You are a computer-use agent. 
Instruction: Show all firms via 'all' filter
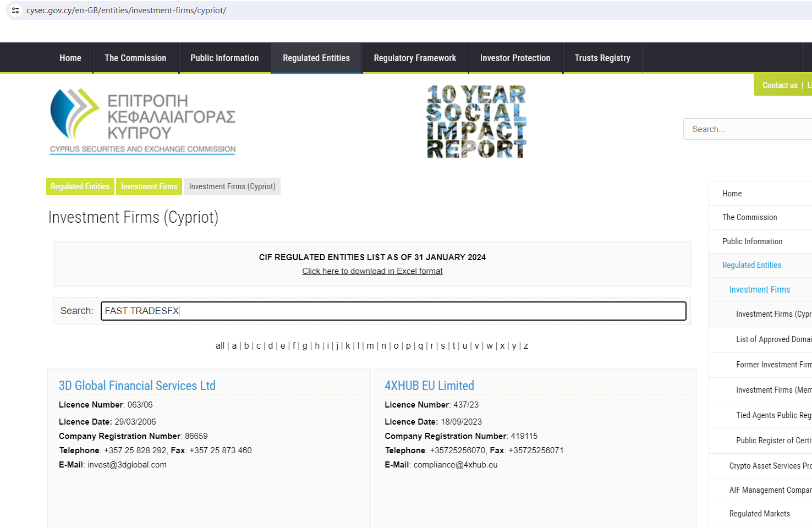220,346
